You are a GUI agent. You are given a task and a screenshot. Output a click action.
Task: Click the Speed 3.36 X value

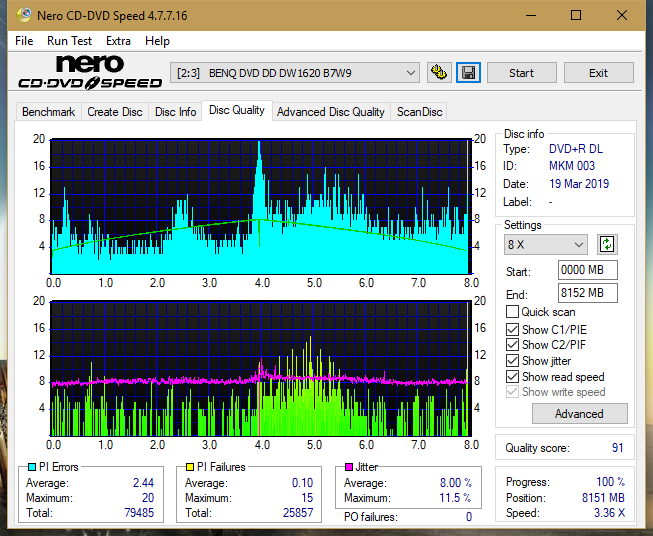point(609,513)
